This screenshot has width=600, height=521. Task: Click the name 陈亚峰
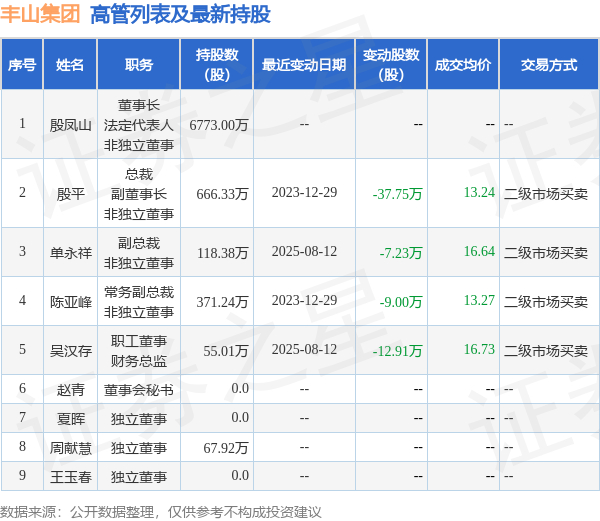click(x=70, y=302)
